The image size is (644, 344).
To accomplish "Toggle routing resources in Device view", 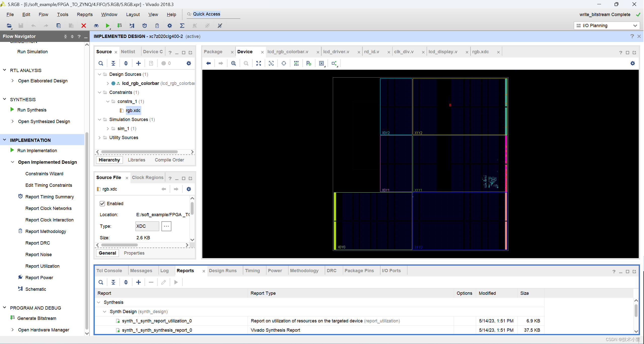I will tap(296, 63).
